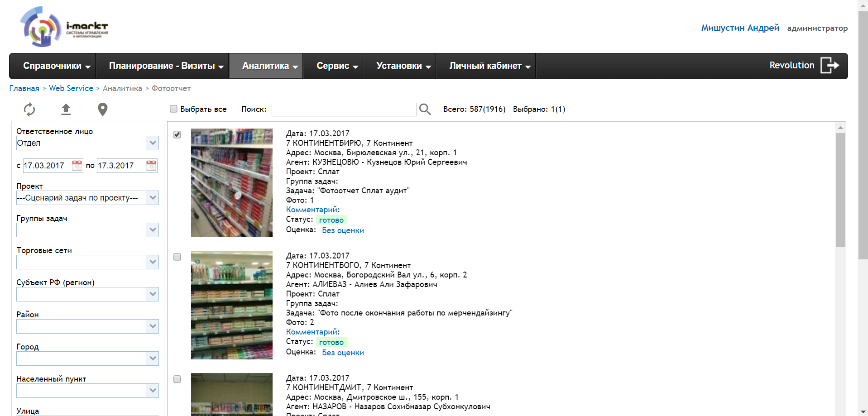The image size is (868, 416).
Task: Uncheck the 7 КОНТИНЕНТБИРЮ report checkbox
Action: click(x=177, y=134)
